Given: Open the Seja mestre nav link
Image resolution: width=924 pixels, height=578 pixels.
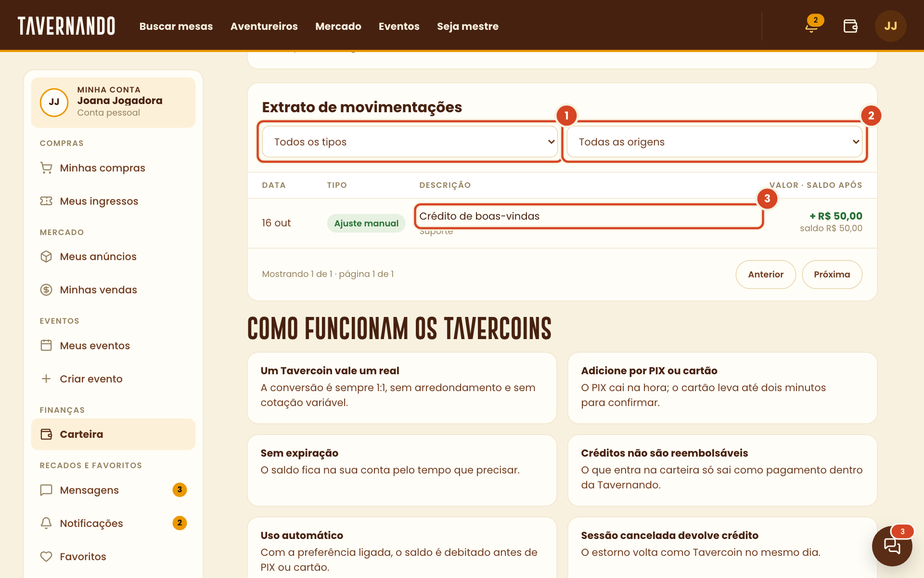Looking at the screenshot, I should click(x=468, y=26).
